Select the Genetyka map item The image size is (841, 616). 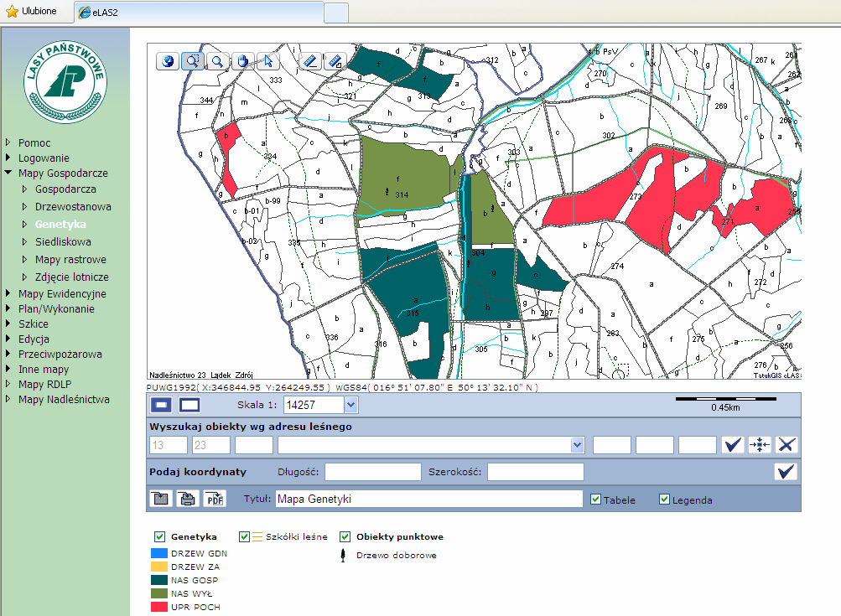point(60,224)
